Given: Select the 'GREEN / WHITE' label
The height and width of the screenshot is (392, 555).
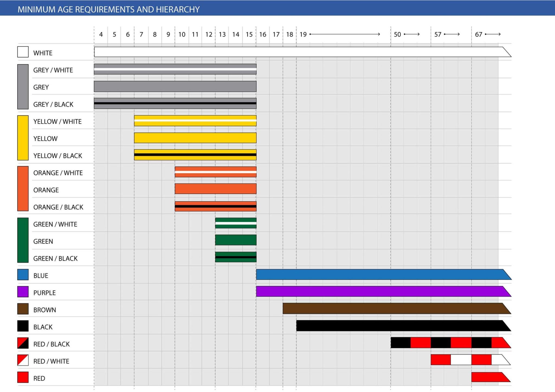Looking at the screenshot, I should point(55,224).
